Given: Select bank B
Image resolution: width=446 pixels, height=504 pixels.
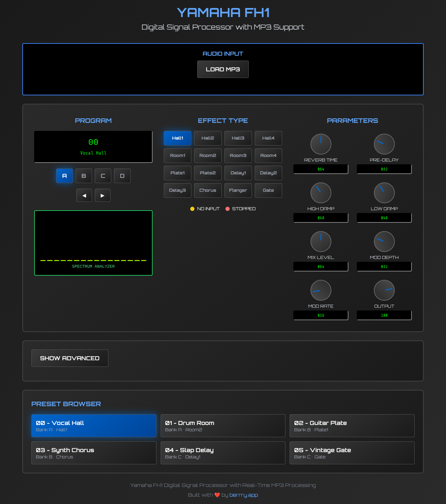Looking at the screenshot, I should click(84, 176).
